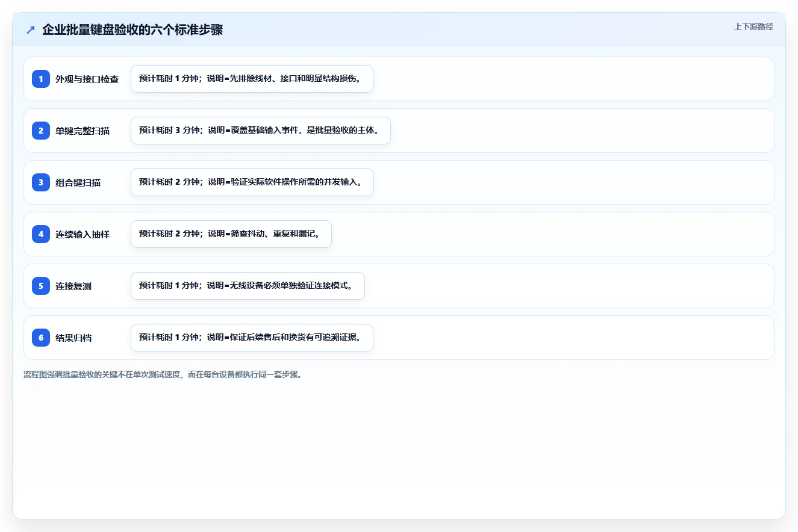Click the note about 验证实际软件操作所需的并发输入
This screenshot has width=798, height=532.
pos(252,182)
